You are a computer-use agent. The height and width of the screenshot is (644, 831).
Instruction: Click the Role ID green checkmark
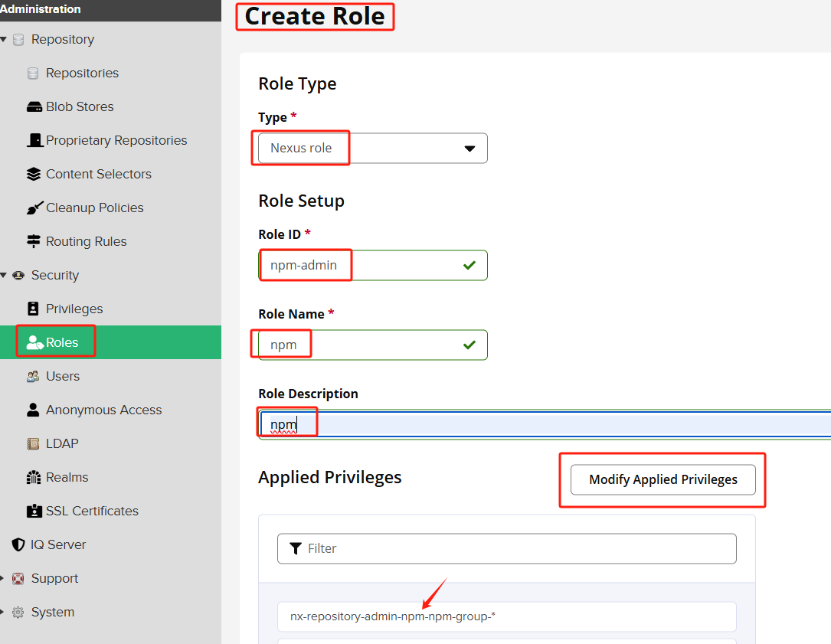(469, 265)
